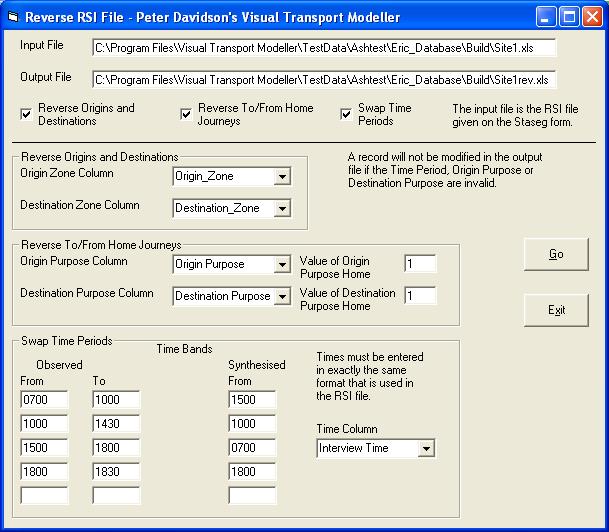Click the Synthesised From field containing 1800
This screenshot has width=609, height=532.
click(x=252, y=472)
